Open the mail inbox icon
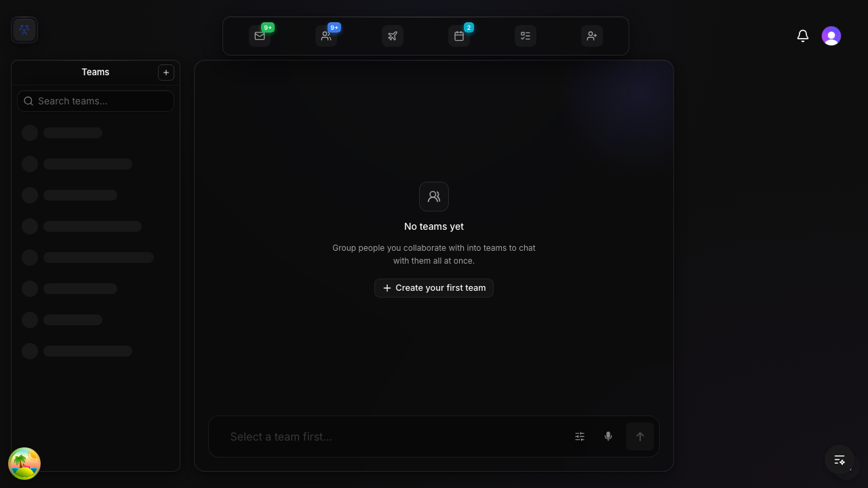The image size is (868, 488). pyautogui.click(x=260, y=36)
